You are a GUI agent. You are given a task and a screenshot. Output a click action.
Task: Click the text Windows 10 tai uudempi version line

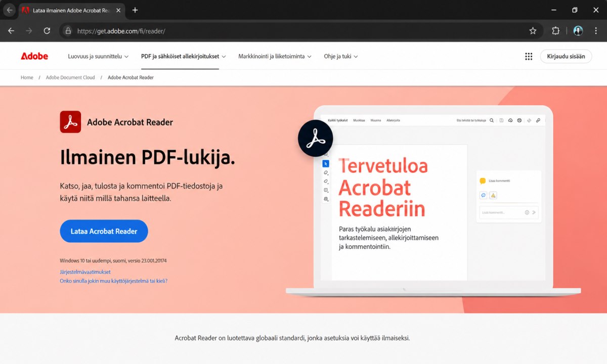click(113, 261)
